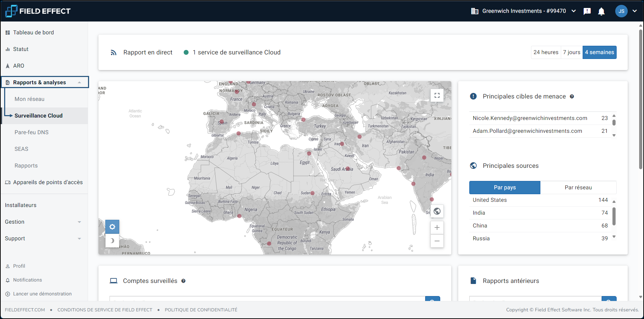Click the Rapports antérieurs document icon
The height and width of the screenshot is (319, 644).
click(x=473, y=281)
